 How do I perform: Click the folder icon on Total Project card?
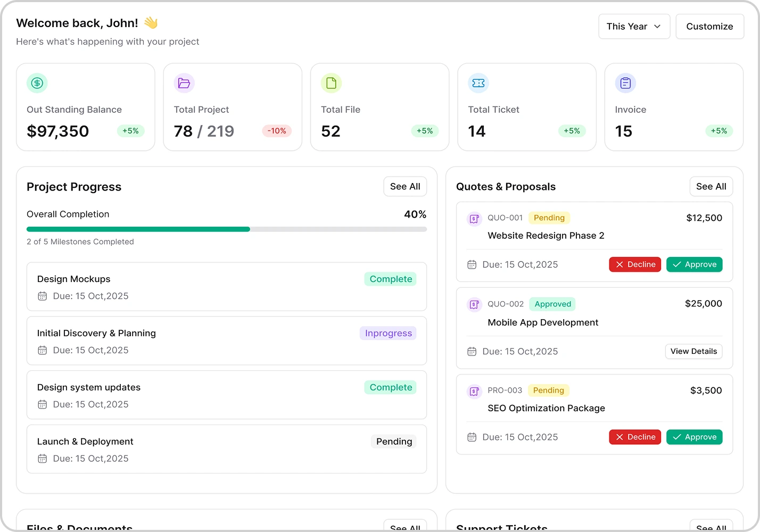tap(184, 83)
